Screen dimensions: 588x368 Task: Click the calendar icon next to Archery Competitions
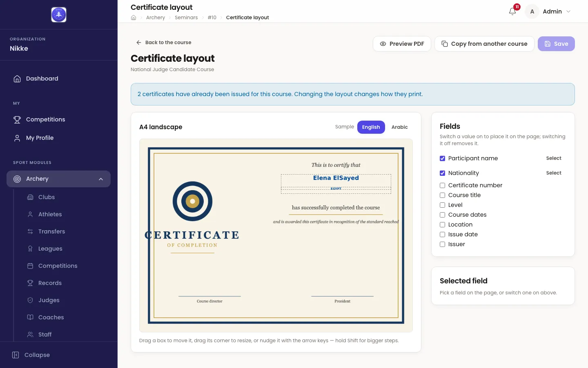pos(30,266)
